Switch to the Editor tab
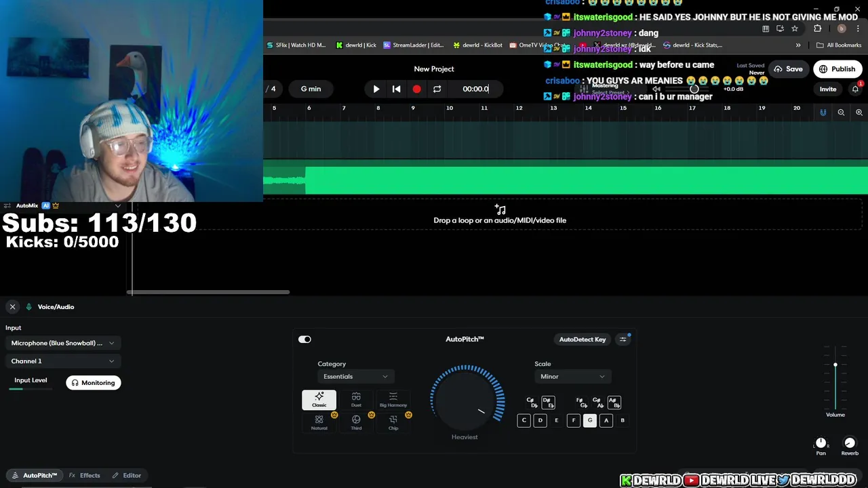 pos(127,475)
